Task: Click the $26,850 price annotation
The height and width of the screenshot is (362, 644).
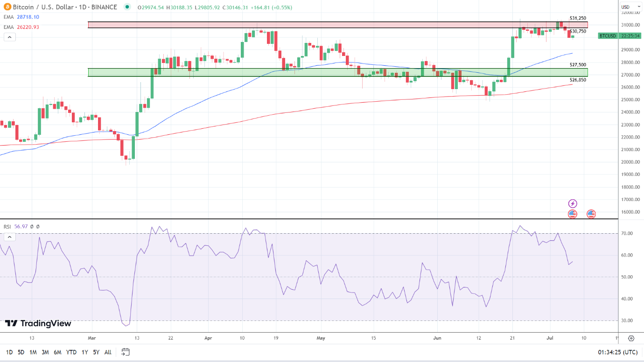Action: 578,80
